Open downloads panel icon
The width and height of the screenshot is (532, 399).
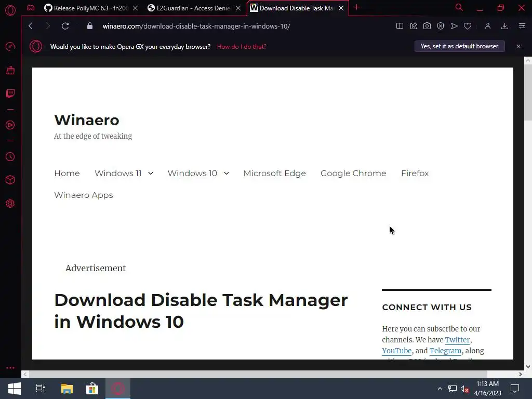(x=504, y=26)
